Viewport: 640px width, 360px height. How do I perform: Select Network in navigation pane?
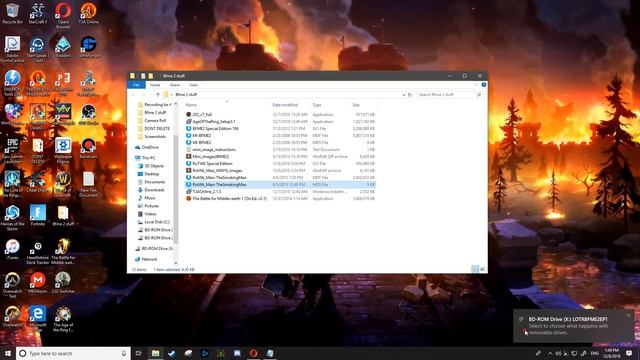(149, 260)
